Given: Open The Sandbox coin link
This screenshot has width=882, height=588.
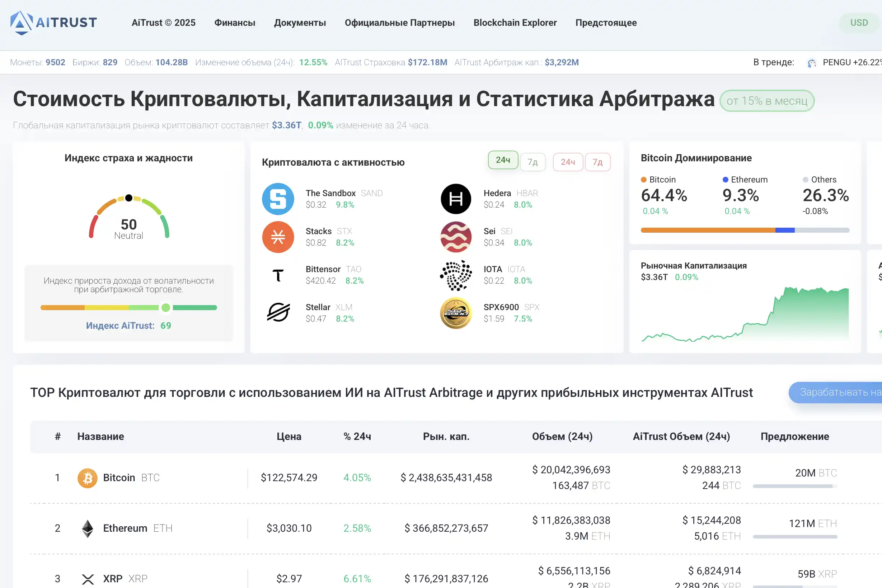Looking at the screenshot, I should [x=330, y=193].
